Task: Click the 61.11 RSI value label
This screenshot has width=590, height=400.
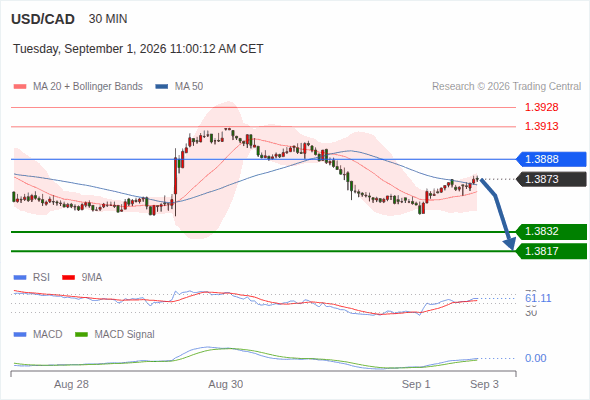Action: click(x=538, y=298)
